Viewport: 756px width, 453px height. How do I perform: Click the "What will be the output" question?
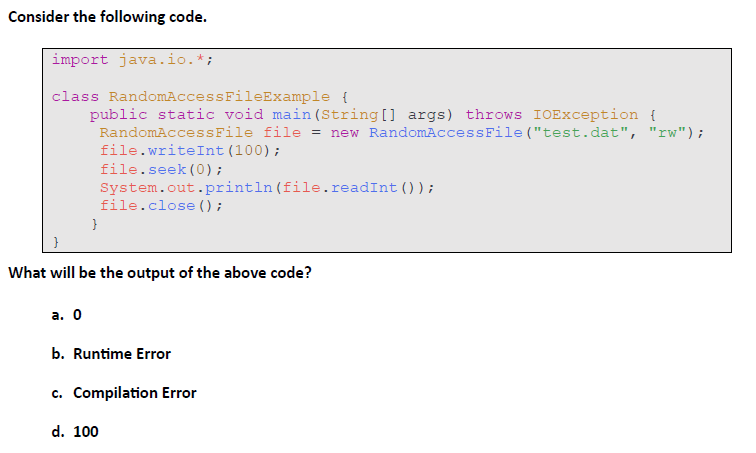(x=166, y=273)
